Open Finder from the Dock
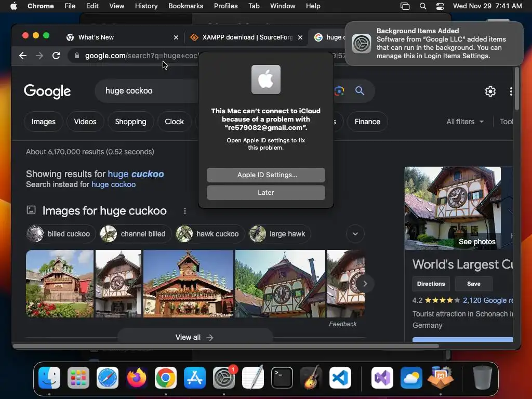Viewport: 532px width, 399px height. [49, 378]
